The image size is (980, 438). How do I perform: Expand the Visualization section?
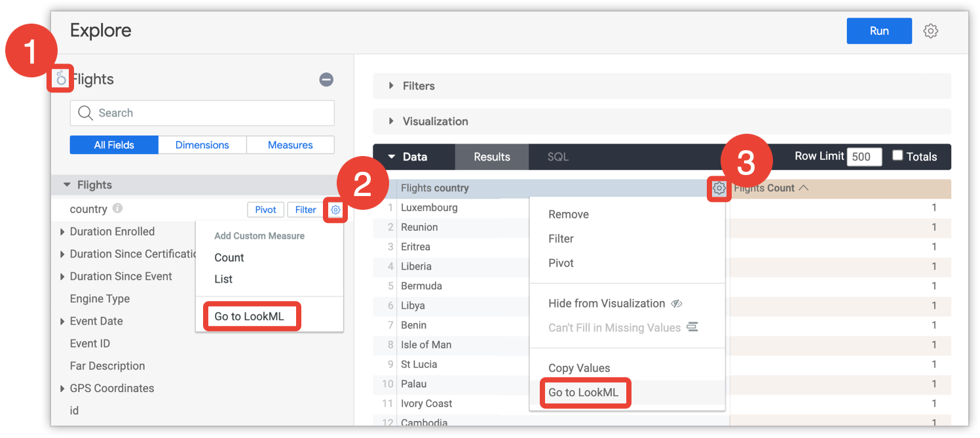[x=391, y=121]
